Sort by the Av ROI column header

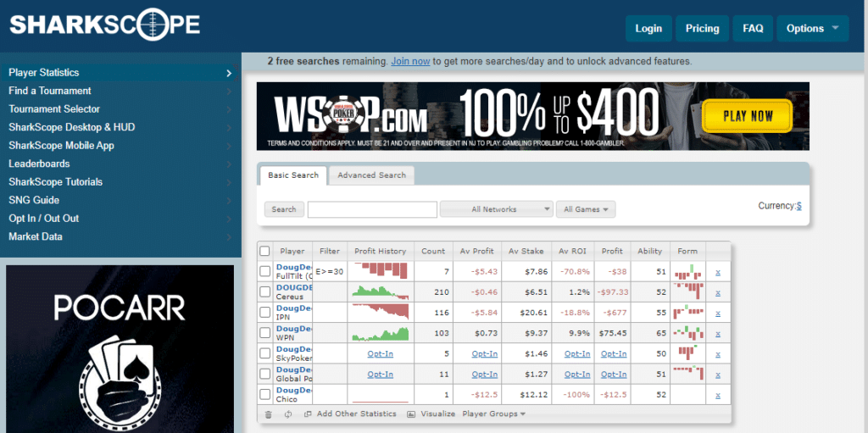tap(572, 251)
